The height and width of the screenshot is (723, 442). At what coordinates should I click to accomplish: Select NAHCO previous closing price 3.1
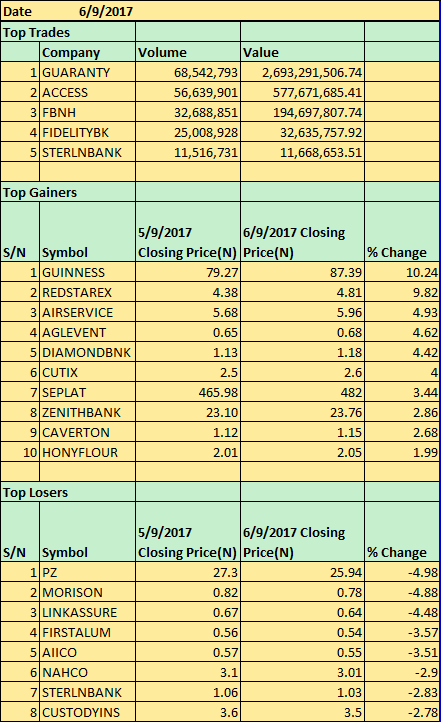click(x=188, y=672)
